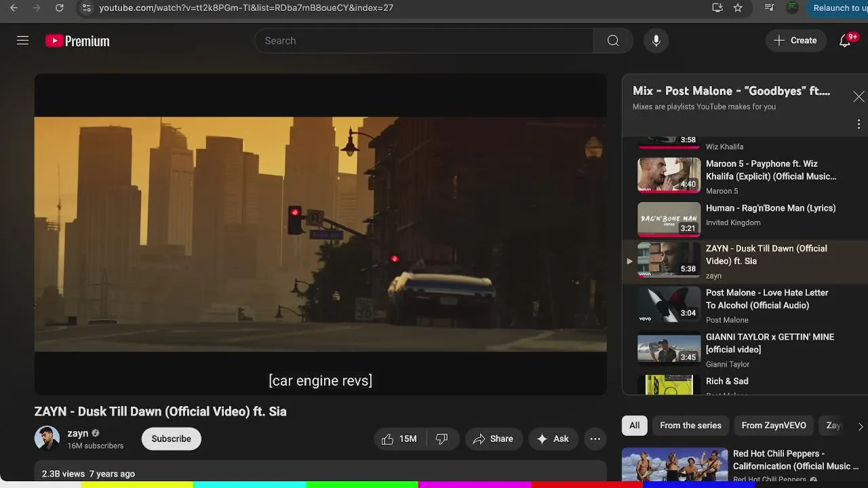Start voice search with the microphone

click(656, 41)
